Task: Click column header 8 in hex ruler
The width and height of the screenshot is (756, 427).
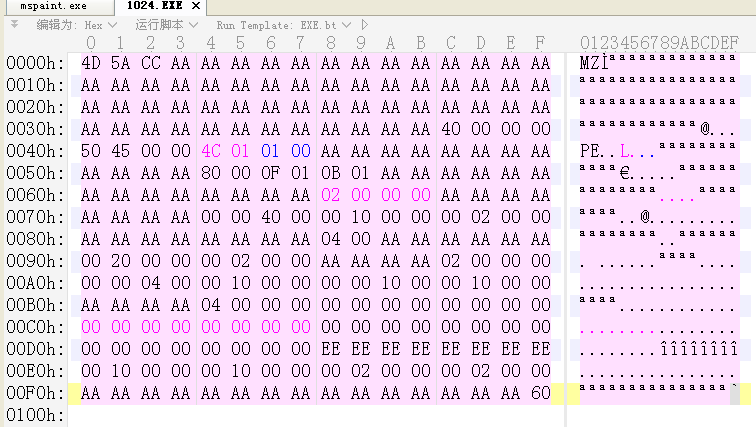Action: pyautogui.click(x=331, y=43)
